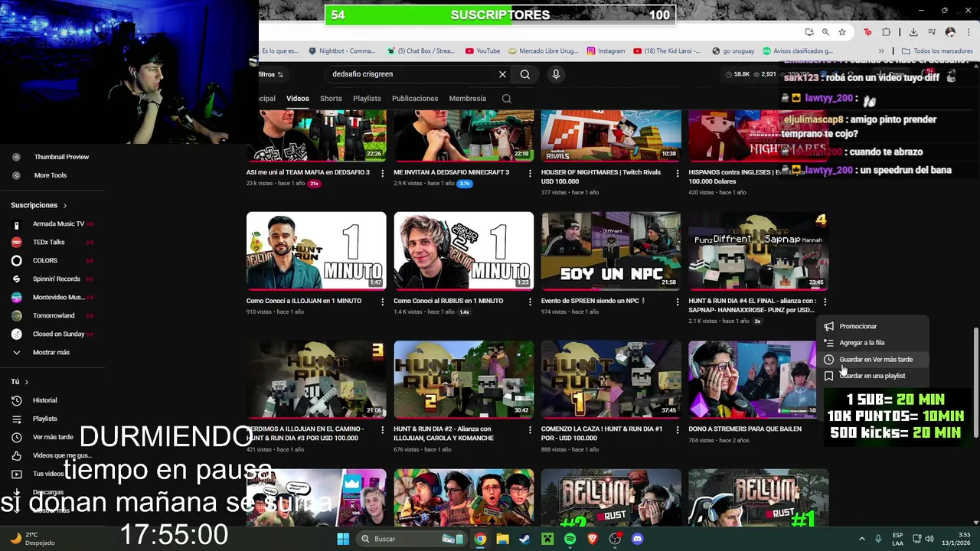Open Steam from the taskbar

pyautogui.click(x=524, y=539)
